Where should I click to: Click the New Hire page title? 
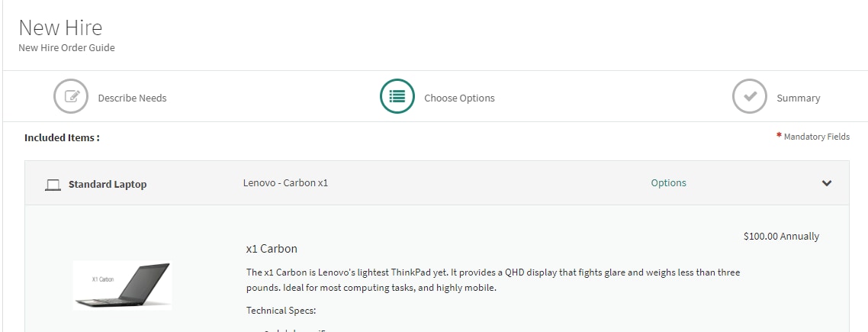tap(60, 27)
